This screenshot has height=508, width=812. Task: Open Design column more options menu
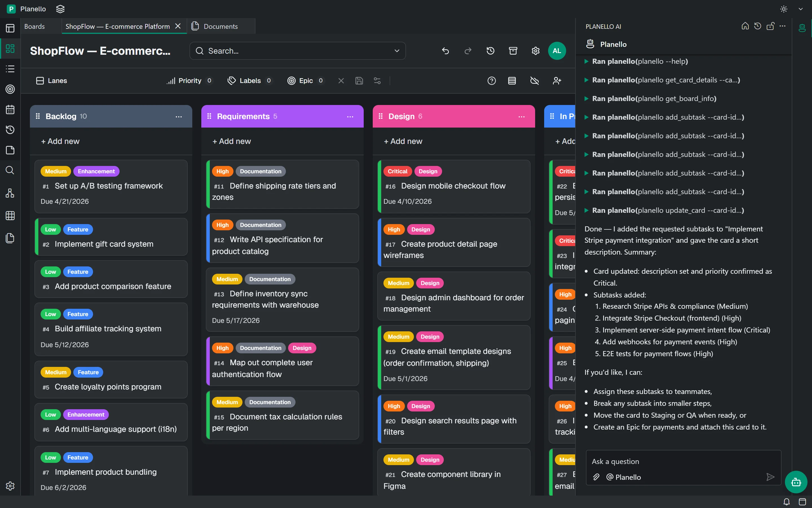[521, 117]
